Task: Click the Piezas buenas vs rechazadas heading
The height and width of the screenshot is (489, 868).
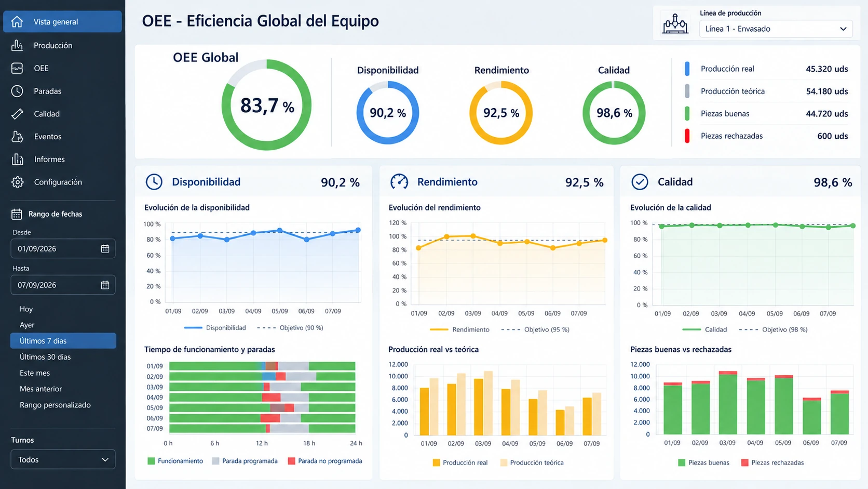Action: tap(681, 349)
